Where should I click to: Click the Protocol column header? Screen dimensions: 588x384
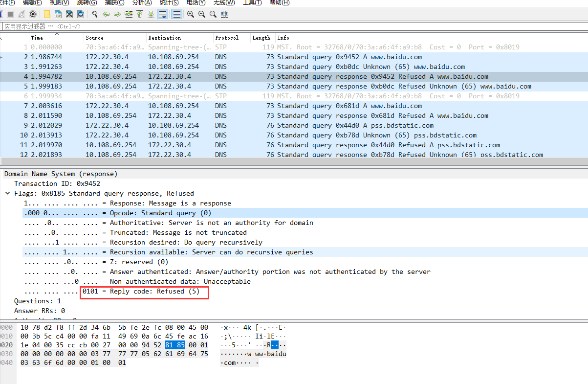tap(227, 38)
